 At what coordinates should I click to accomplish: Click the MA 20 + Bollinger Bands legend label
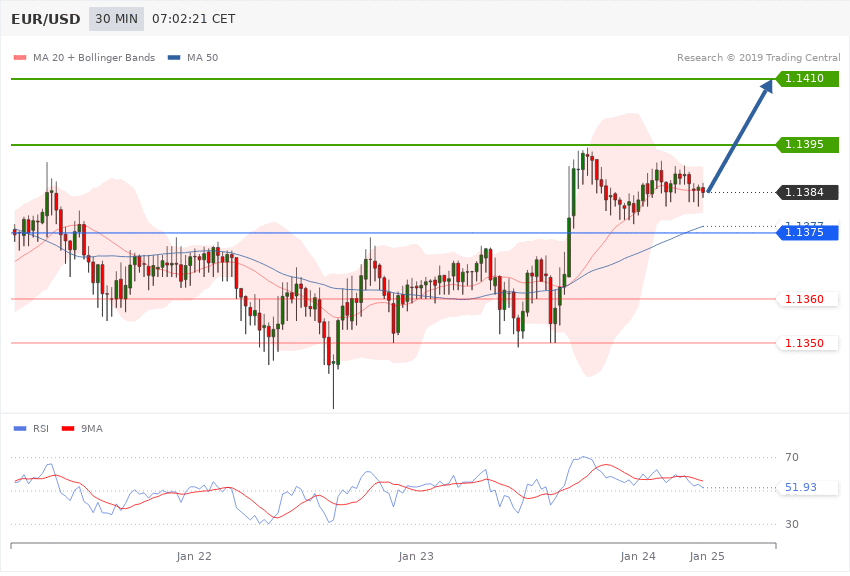tap(94, 57)
